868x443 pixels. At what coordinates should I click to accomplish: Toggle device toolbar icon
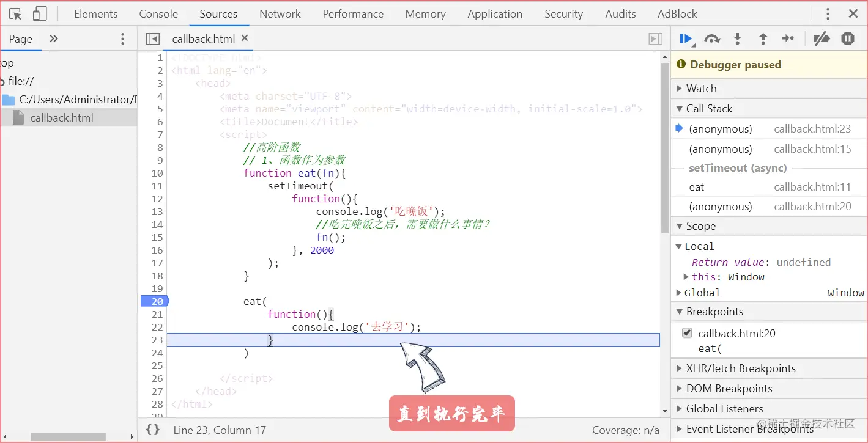click(40, 13)
